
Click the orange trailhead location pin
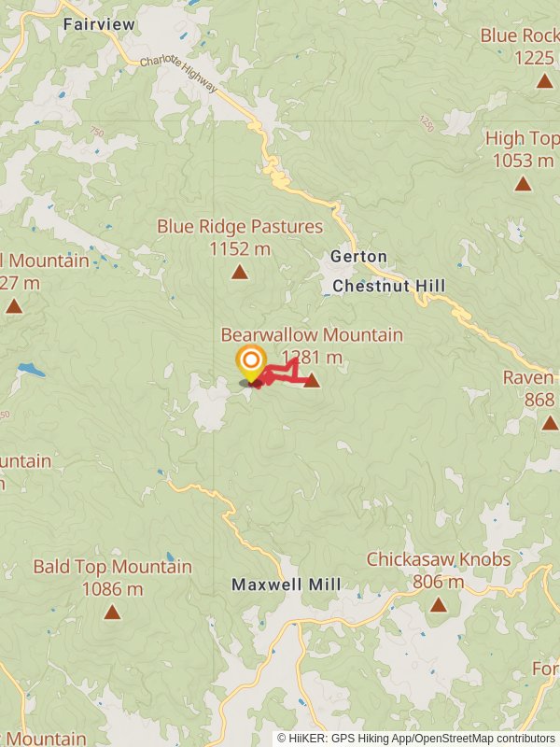coord(251,364)
